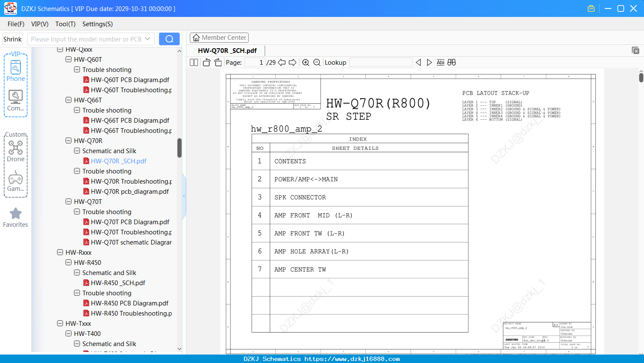The height and width of the screenshot is (363, 644).
Task: Open HW-Q70R Troubleshooting PDF
Action: [x=127, y=181]
